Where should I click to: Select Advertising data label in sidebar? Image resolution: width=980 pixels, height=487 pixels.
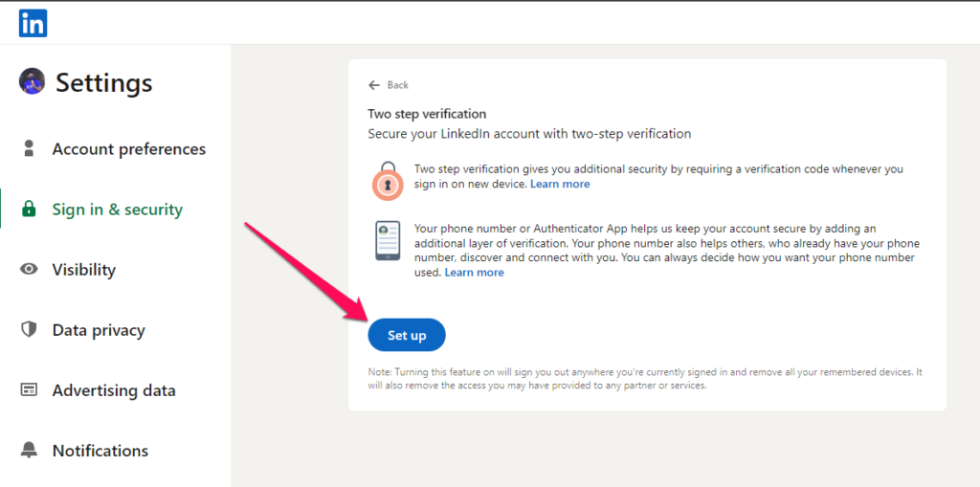114,390
